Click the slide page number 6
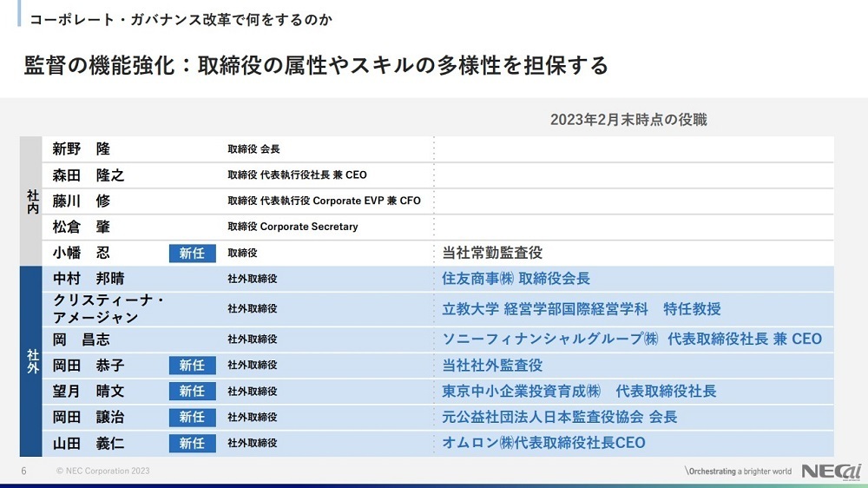868x488 pixels. (x=23, y=471)
